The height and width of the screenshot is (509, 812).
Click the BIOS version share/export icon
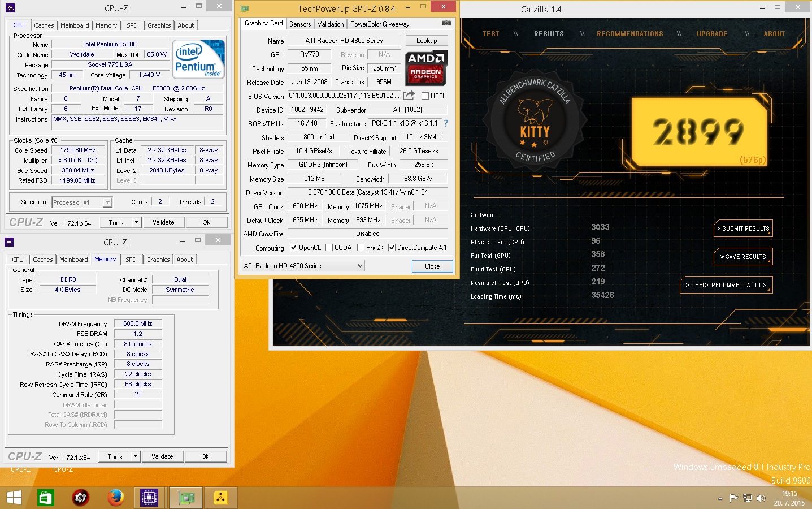409,96
